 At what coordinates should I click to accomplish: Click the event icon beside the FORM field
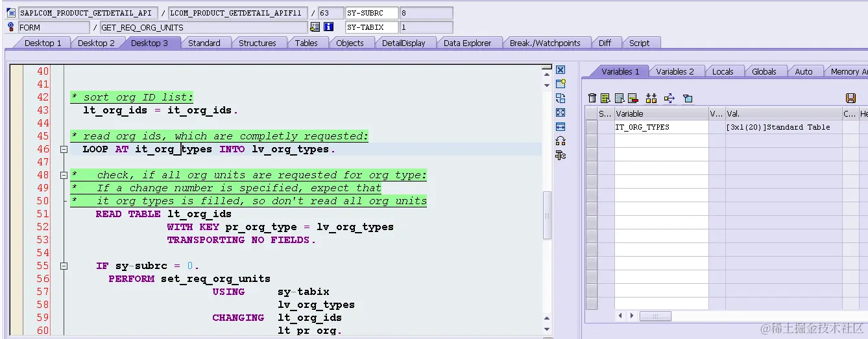pyautogui.click(x=11, y=27)
